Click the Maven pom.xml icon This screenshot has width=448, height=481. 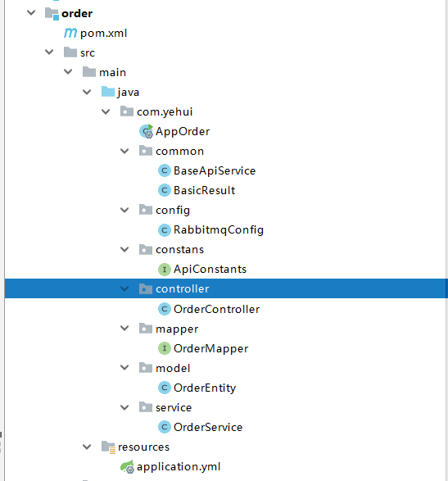[70, 33]
